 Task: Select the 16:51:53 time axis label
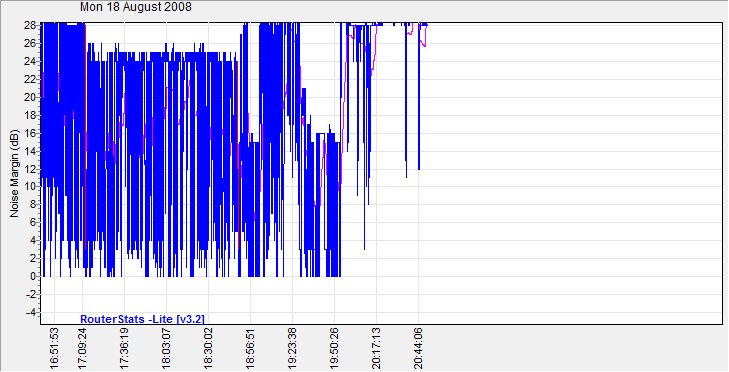coord(55,349)
